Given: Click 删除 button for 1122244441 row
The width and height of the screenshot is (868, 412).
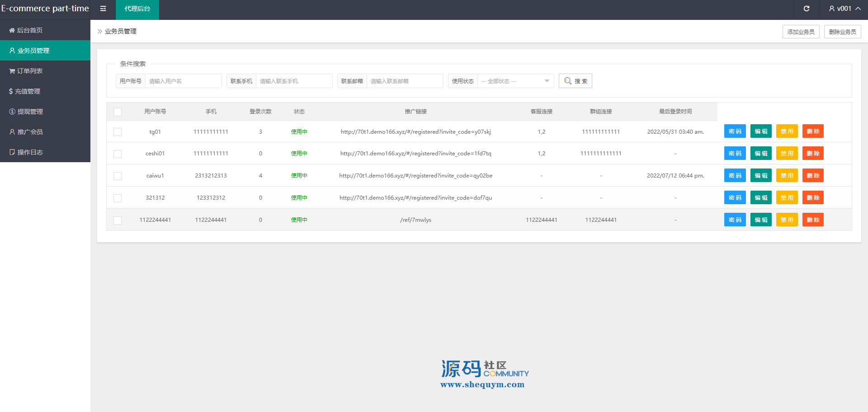Looking at the screenshot, I should coord(813,220).
